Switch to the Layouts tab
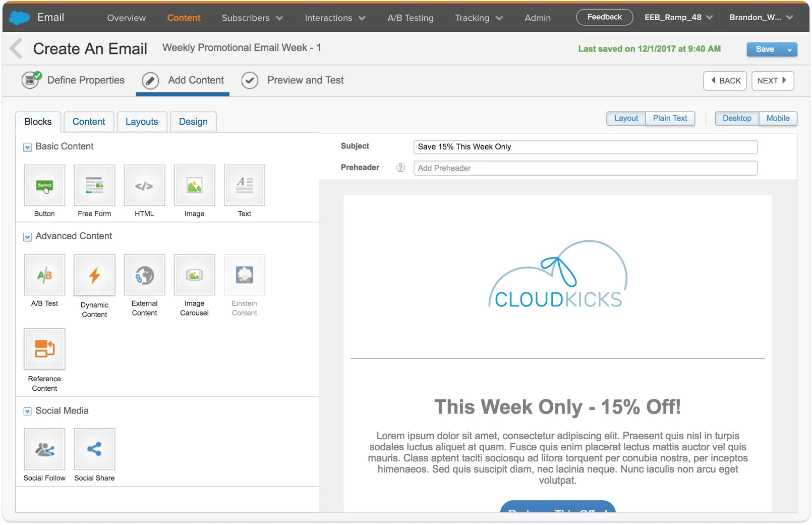The image size is (812, 525). pyautogui.click(x=142, y=122)
